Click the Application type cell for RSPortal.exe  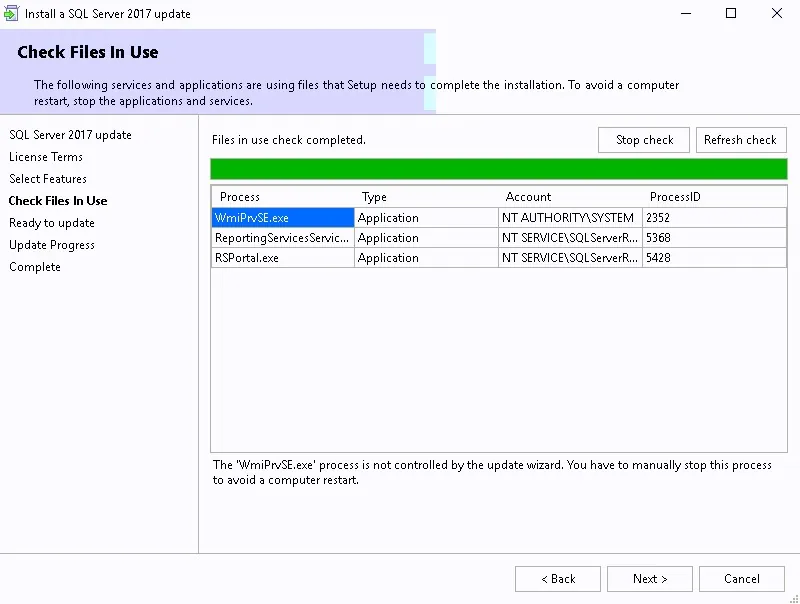click(426, 258)
